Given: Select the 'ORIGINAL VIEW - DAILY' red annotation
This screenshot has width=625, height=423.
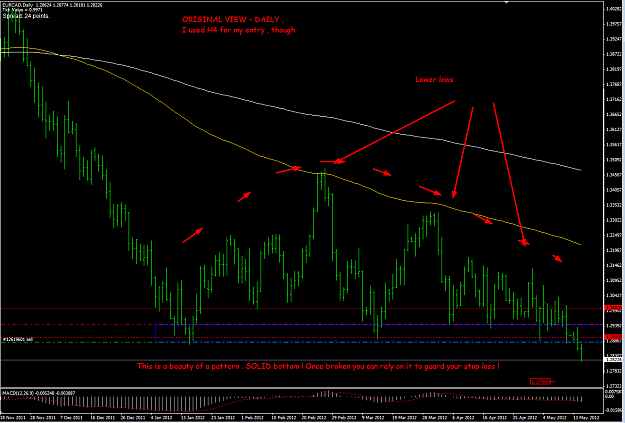Looking at the screenshot, I should point(232,20).
